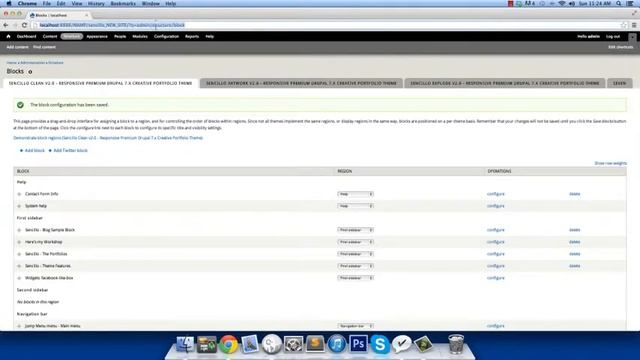This screenshot has height=360, width=640.
Task: Launch Photoshop from the dock
Action: [358, 344]
